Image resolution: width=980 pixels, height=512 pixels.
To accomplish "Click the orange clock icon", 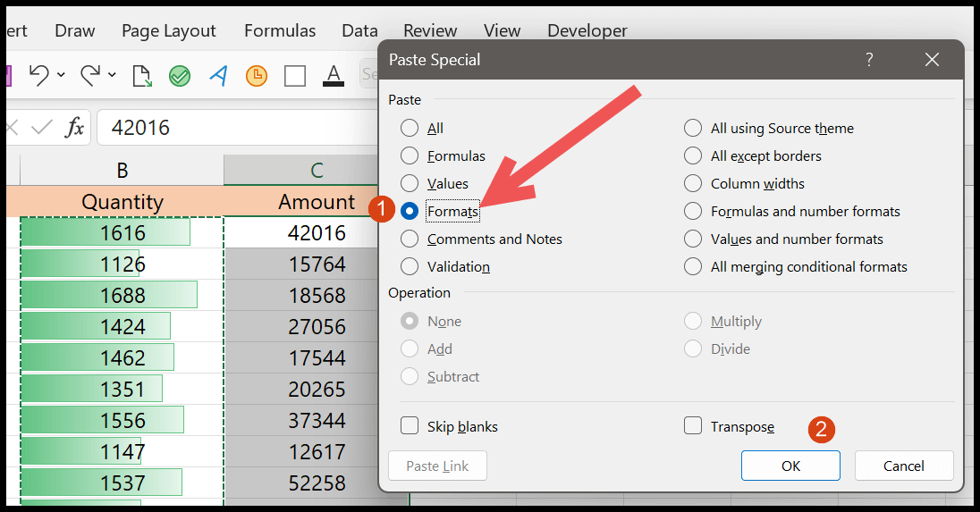I will 257,76.
